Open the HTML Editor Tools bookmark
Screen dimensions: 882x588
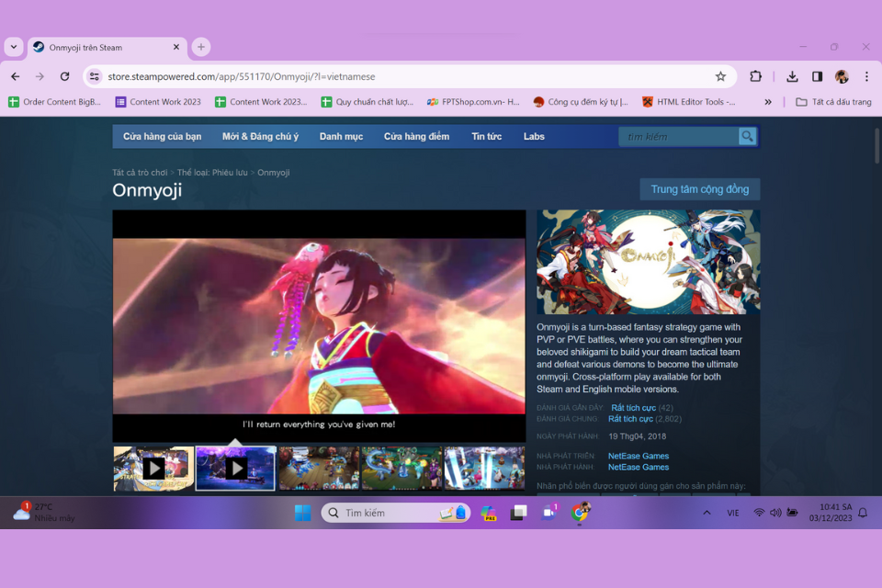tap(689, 102)
